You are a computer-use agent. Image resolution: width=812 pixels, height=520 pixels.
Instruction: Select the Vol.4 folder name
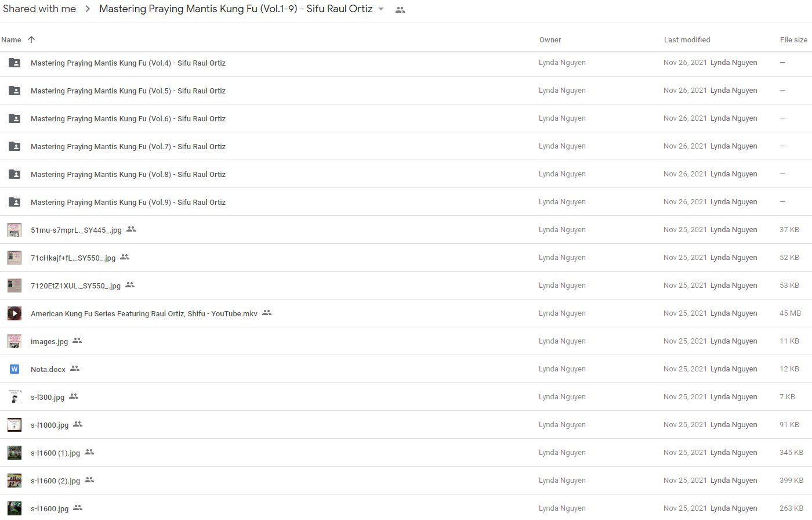coord(128,63)
